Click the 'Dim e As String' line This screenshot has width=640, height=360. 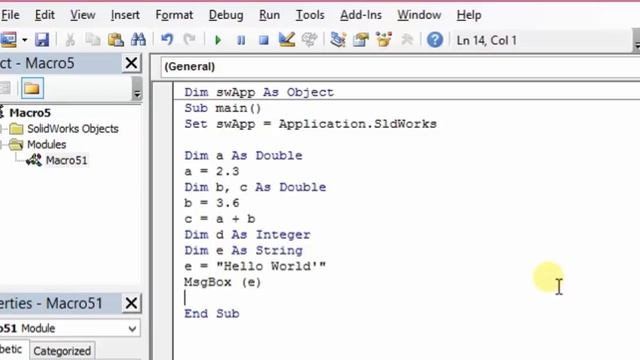tap(243, 251)
